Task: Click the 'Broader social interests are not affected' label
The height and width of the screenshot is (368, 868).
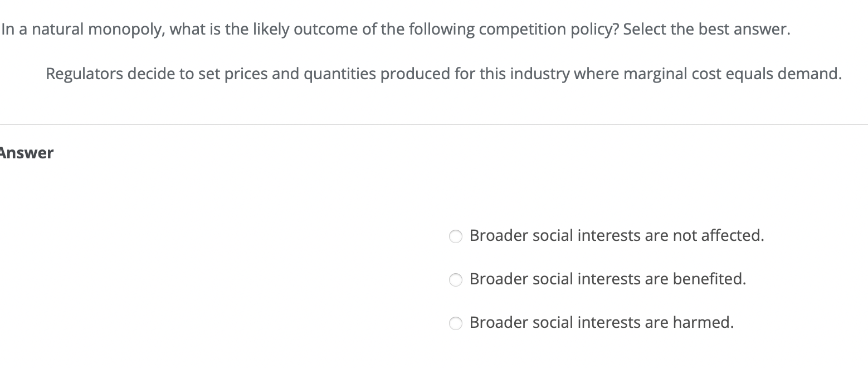Action: click(617, 236)
